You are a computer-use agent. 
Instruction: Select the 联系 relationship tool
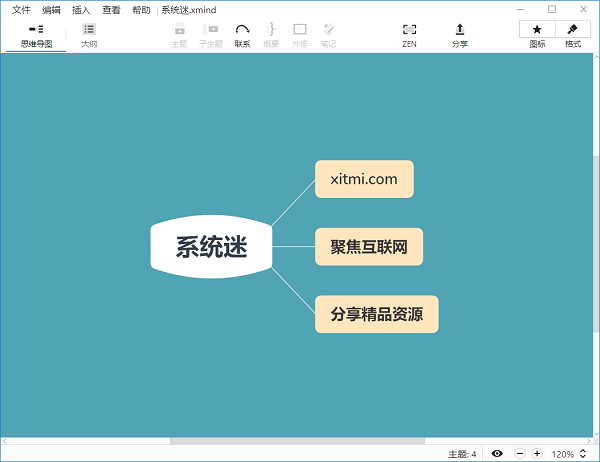pyautogui.click(x=242, y=36)
